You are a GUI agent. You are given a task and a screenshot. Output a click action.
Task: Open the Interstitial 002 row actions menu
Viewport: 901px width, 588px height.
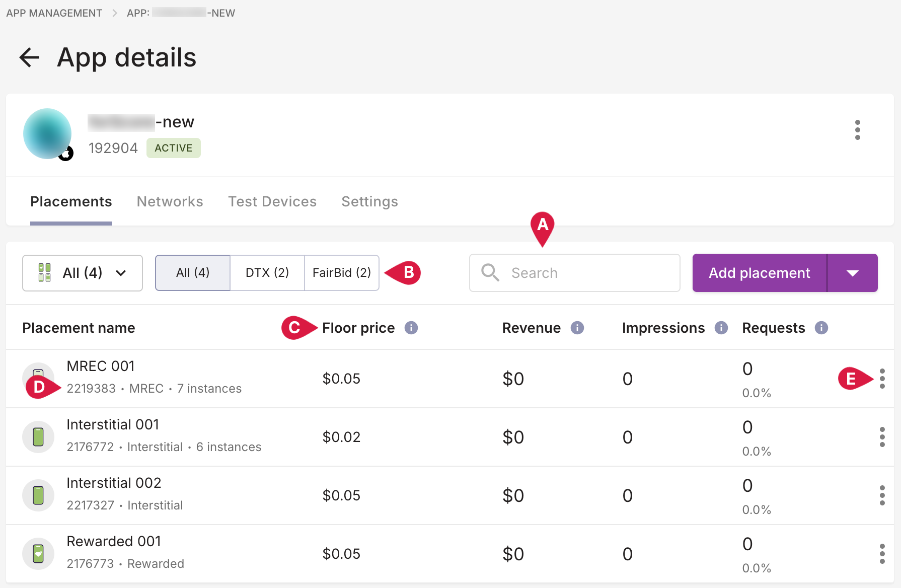pos(882,495)
